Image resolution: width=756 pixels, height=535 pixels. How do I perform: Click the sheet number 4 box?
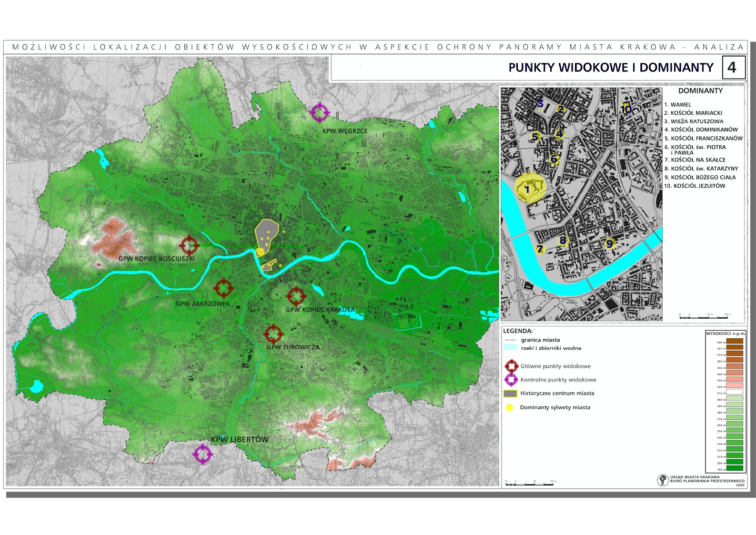[732, 68]
